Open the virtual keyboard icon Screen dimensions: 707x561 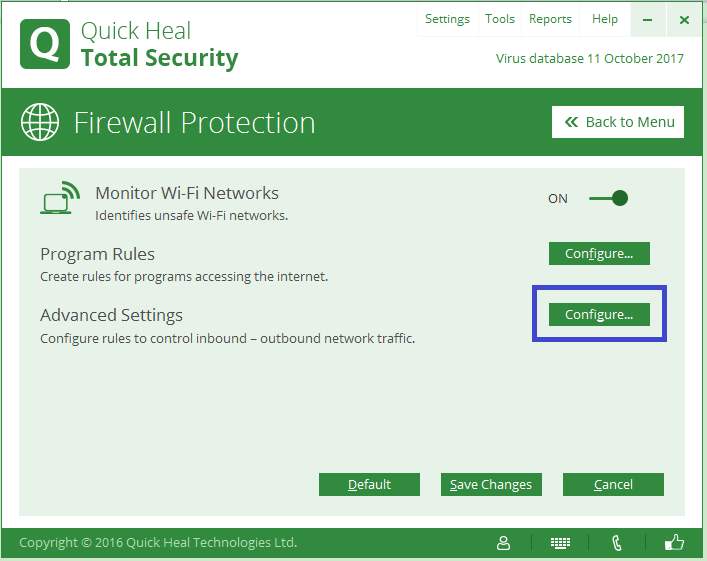click(x=561, y=543)
